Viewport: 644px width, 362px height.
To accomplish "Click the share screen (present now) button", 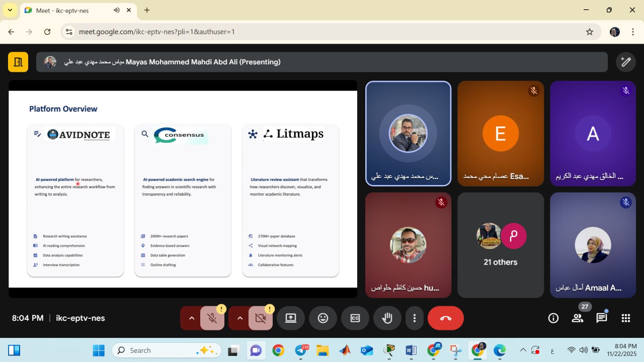I will [291, 318].
